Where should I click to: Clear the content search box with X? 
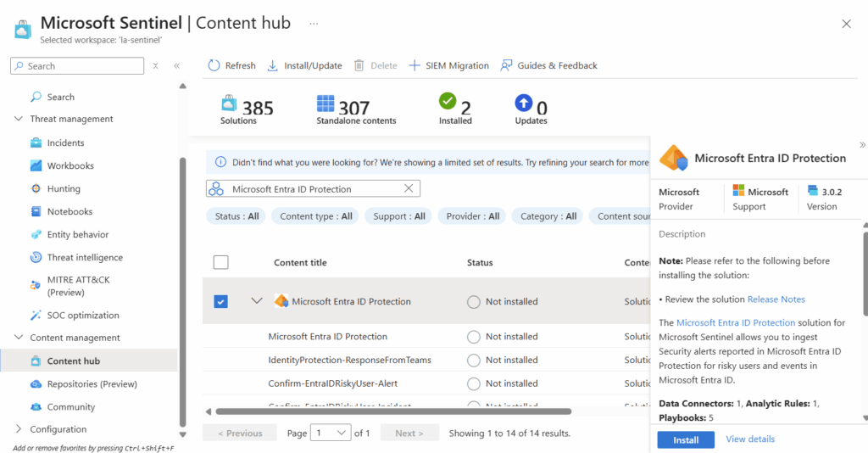[409, 189]
